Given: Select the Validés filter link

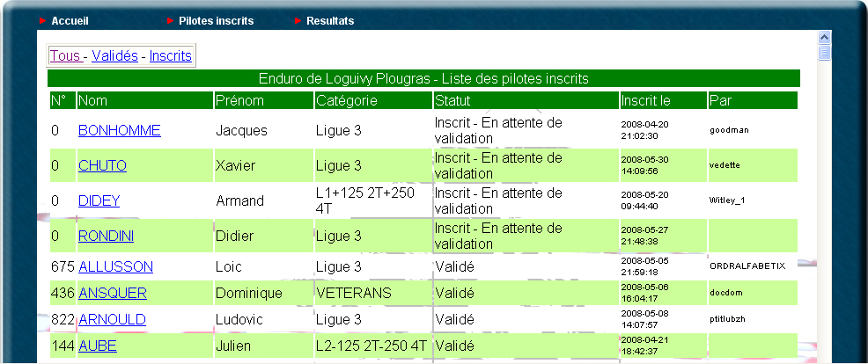Looking at the screenshot, I should pyautogui.click(x=114, y=56).
